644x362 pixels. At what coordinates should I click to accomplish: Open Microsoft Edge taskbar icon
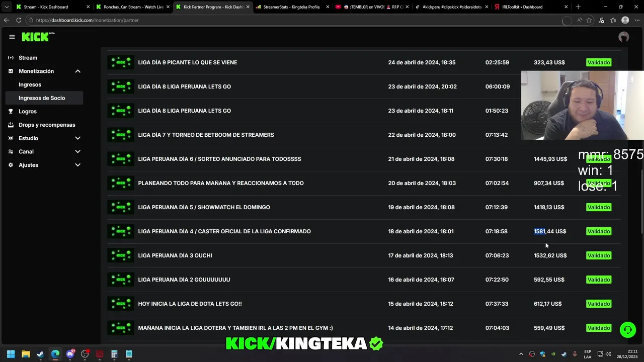(55, 354)
